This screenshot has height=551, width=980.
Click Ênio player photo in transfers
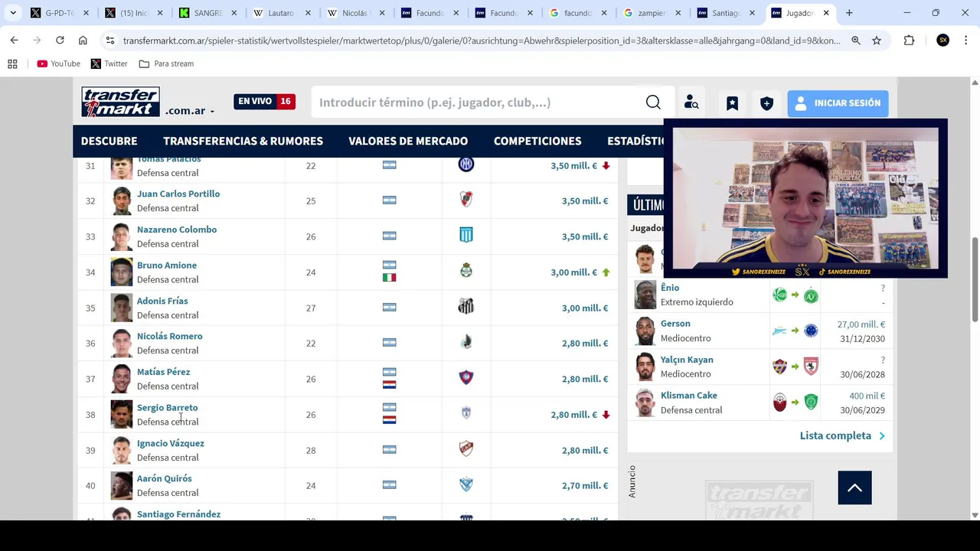click(645, 295)
